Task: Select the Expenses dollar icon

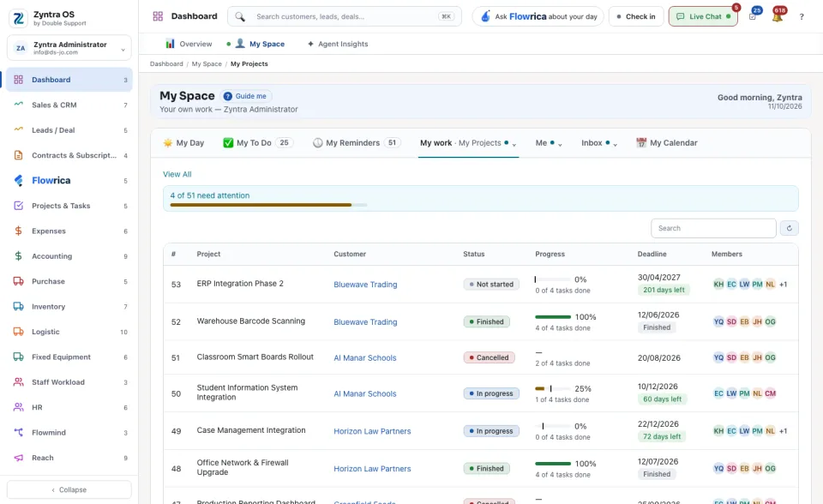Action: [x=18, y=231]
